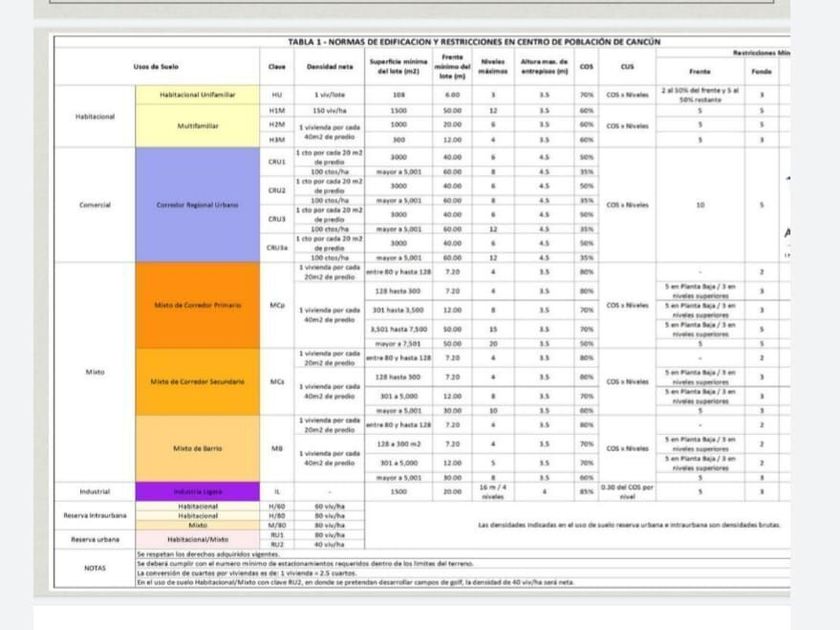
Task: Click the '85%' COS value cell
Action: pyautogui.click(x=587, y=491)
